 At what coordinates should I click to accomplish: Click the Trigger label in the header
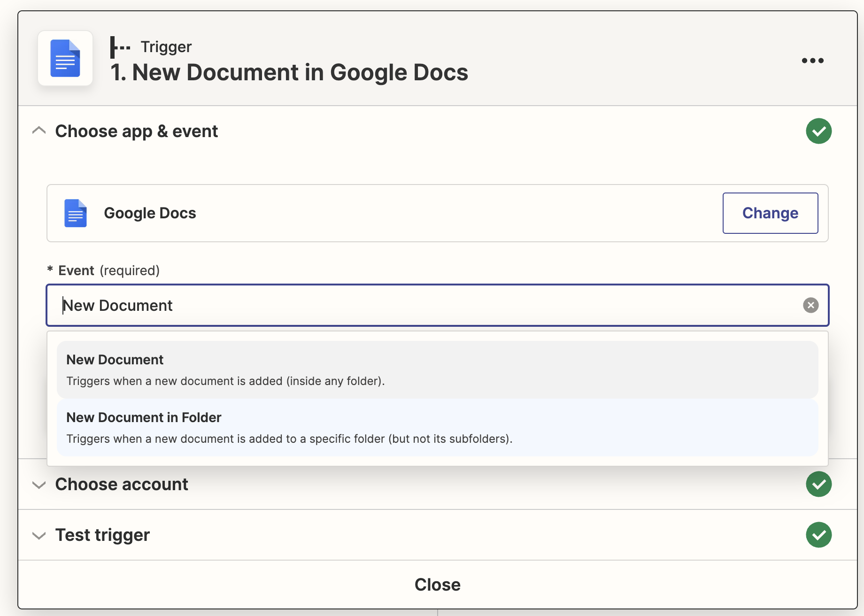coord(166,47)
